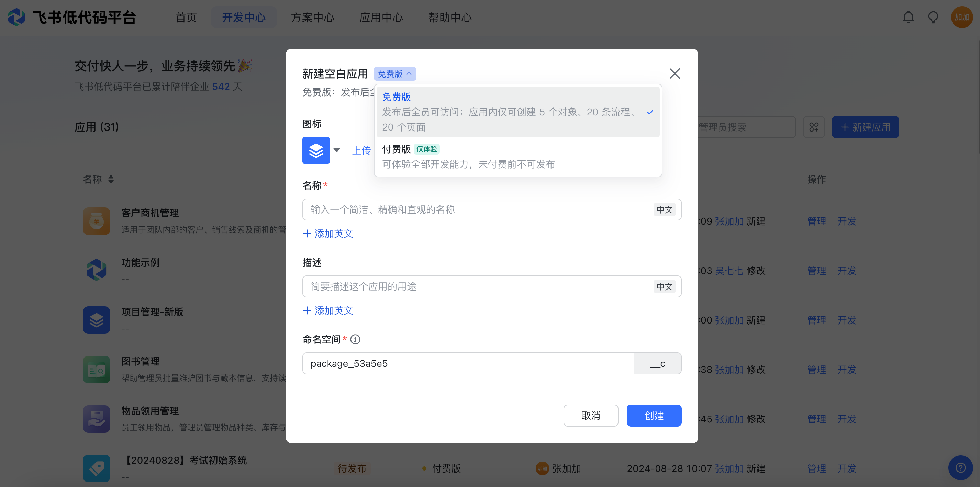This screenshot has width=980, height=487.
Task: Open 管理 for 功能示例
Action: (x=816, y=271)
